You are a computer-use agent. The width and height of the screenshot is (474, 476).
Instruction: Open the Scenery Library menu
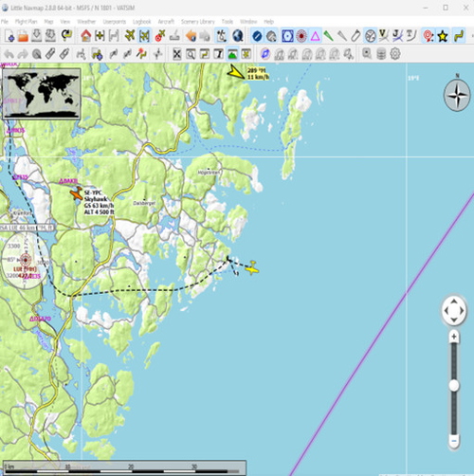coord(198,22)
